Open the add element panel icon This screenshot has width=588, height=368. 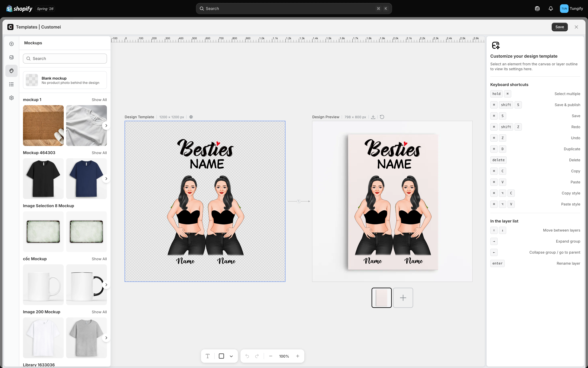click(x=11, y=44)
